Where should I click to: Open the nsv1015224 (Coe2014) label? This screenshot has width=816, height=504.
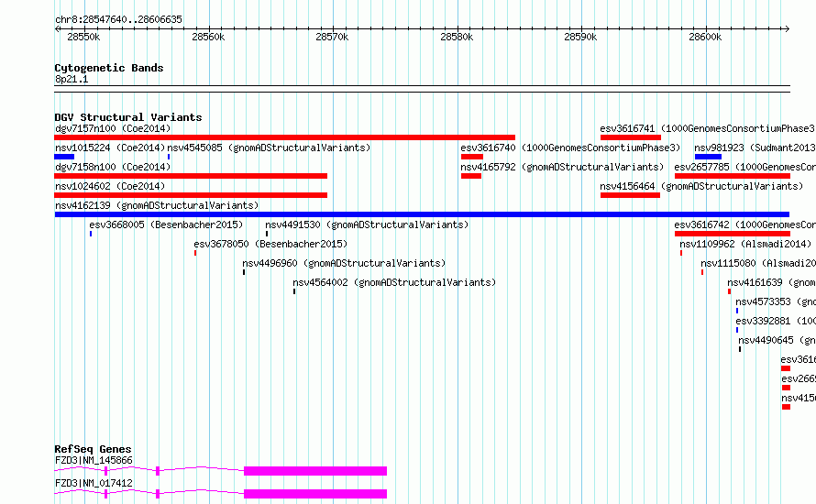110,148
